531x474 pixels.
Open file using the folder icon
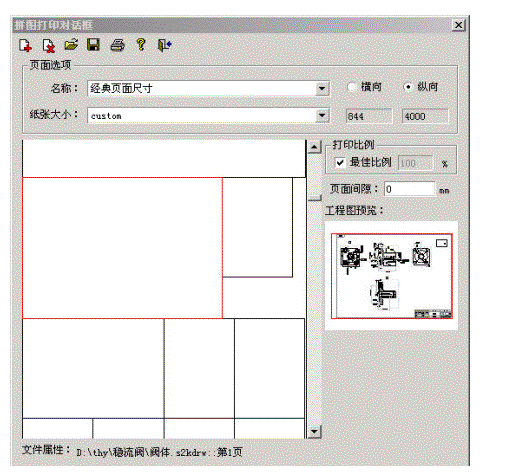(x=71, y=45)
